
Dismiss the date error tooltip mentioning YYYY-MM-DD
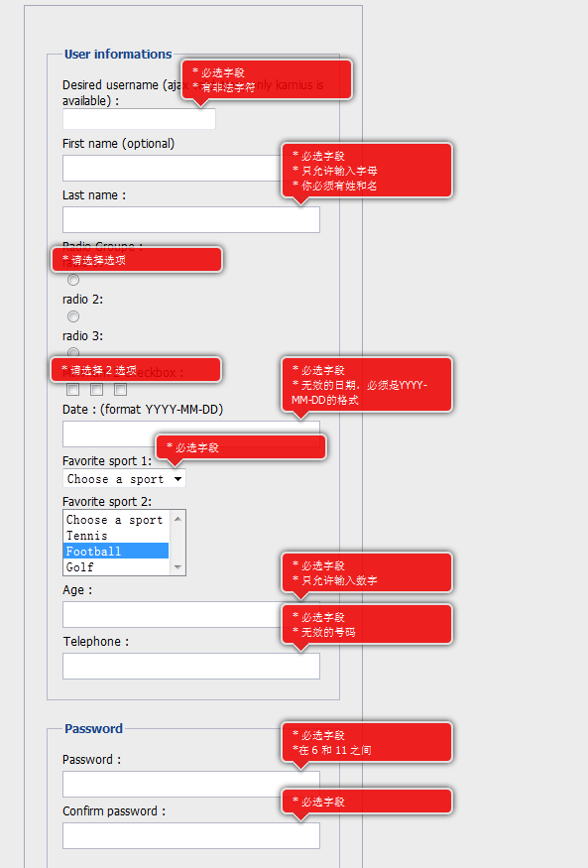click(x=367, y=385)
